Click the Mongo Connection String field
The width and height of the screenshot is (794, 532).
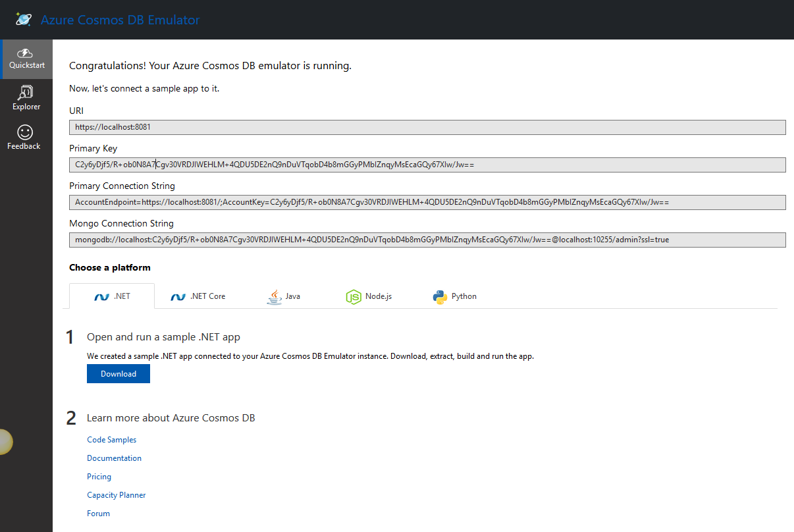click(427, 240)
